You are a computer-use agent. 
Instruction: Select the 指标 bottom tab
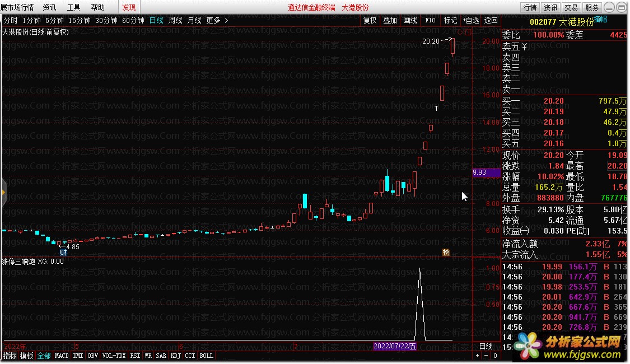point(10,356)
